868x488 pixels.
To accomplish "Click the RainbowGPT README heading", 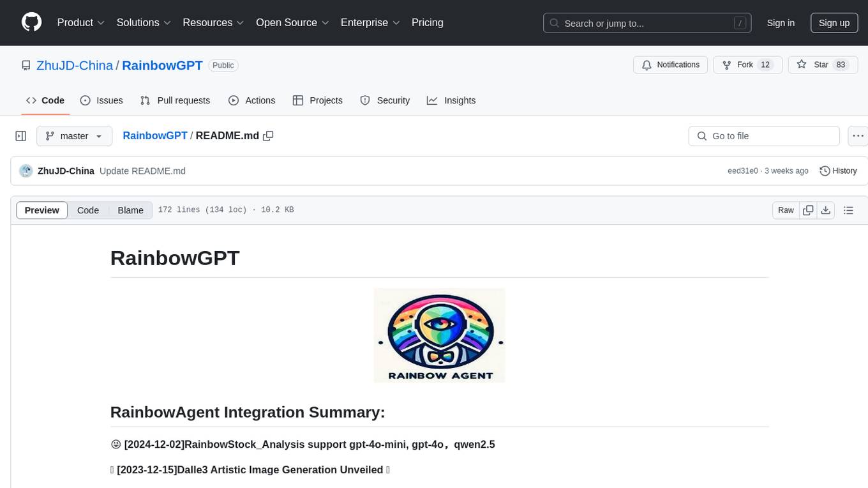I will [x=175, y=258].
